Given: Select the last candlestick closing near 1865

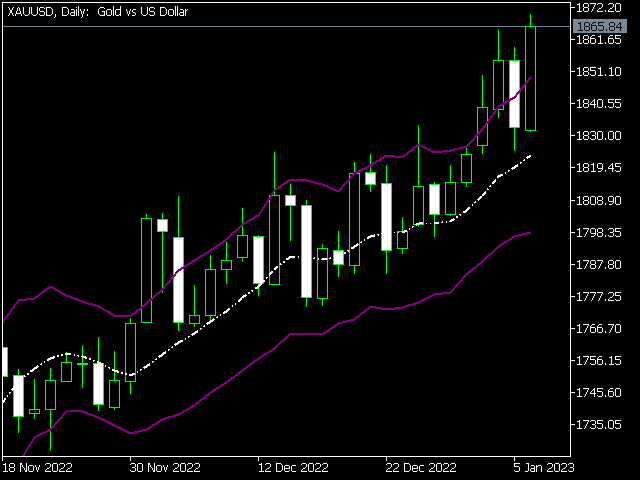Looking at the screenshot, I should (x=531, y=78).
